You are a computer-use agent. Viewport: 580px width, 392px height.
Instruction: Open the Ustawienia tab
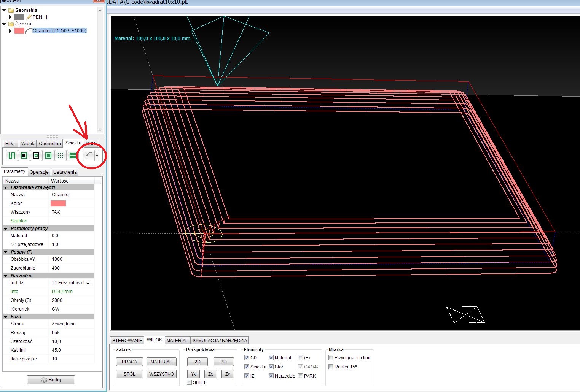click(x=65, y=172)
